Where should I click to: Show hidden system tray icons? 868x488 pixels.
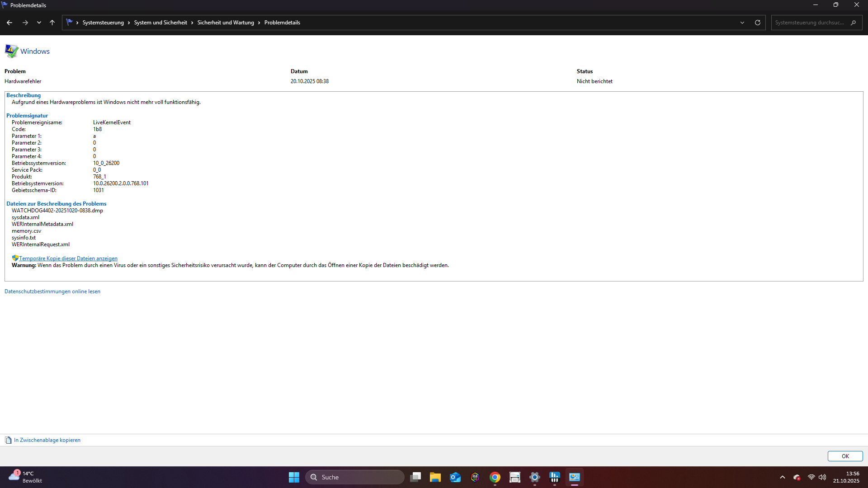[783, 477]
